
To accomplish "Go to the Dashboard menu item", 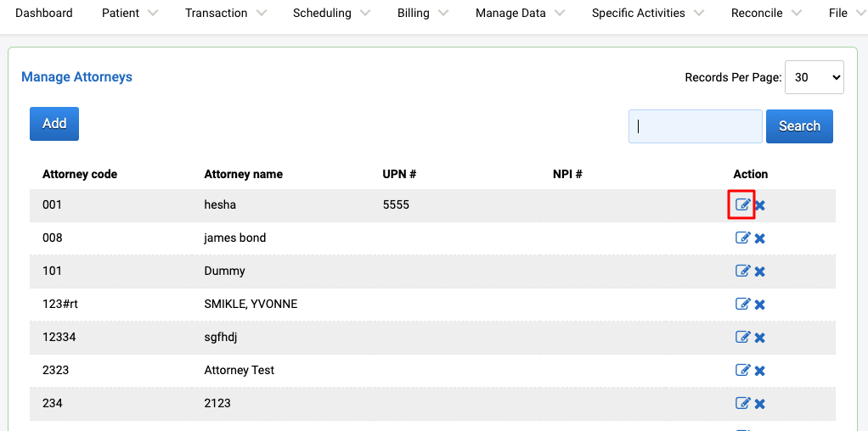I will (43, 13).
